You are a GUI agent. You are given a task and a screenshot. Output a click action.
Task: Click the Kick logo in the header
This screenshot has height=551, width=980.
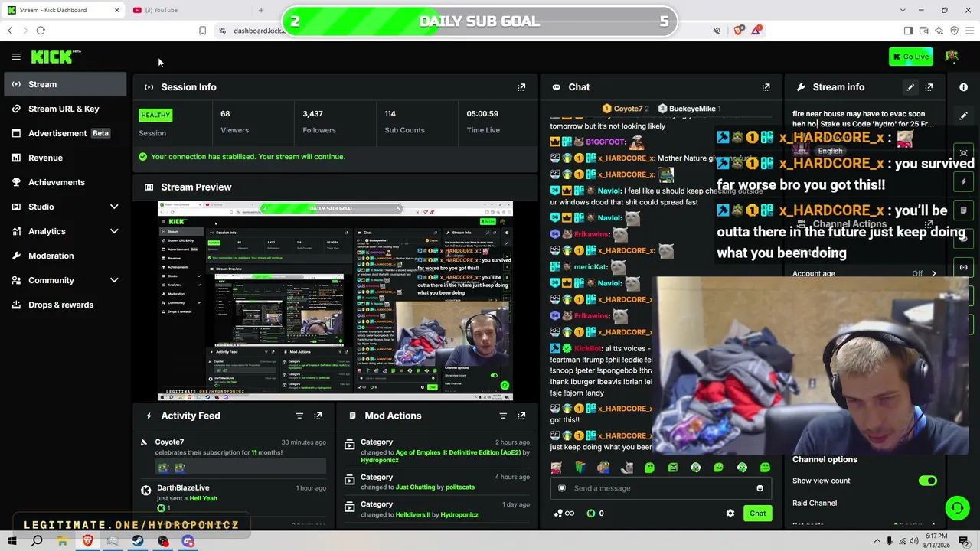click(x=55, y=57)
